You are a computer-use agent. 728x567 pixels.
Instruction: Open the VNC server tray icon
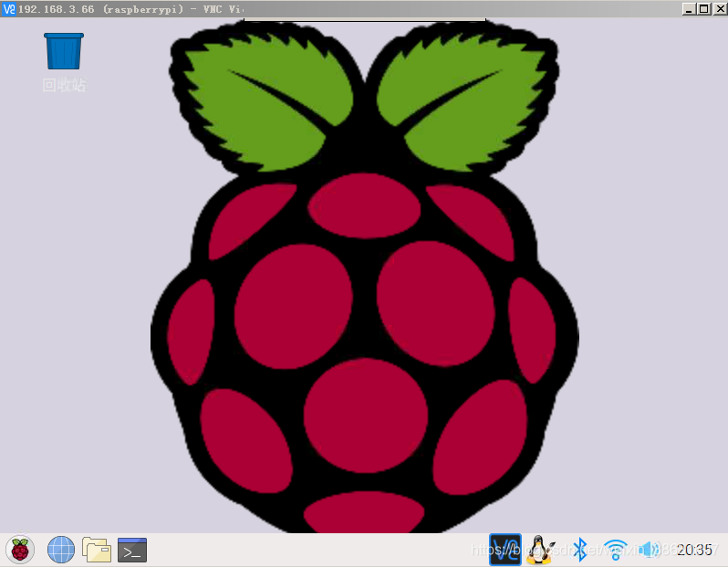(x=505, y=550)
